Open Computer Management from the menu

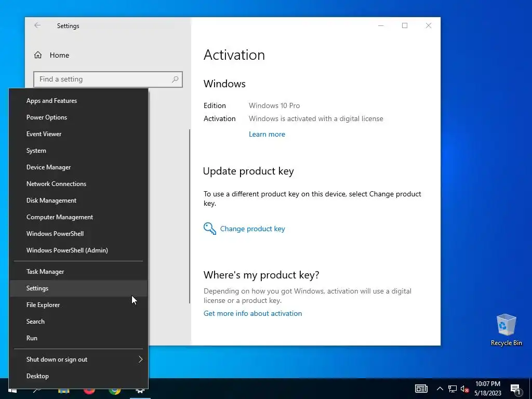pos(78,217)
